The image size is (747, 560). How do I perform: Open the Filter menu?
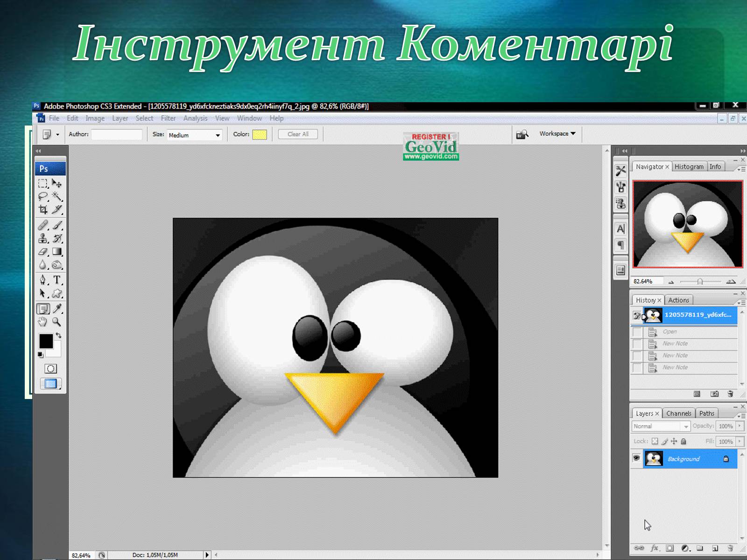click(168, 119)
